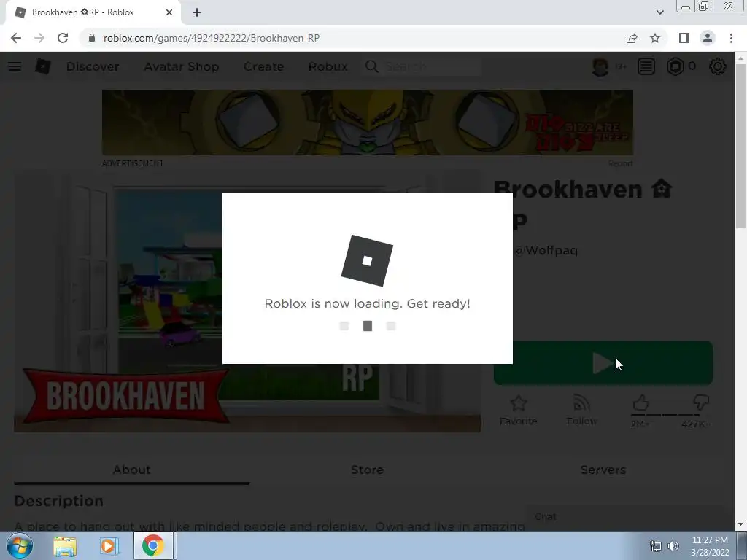Click the address bar URL
Image resolution: width=747 pixels, height=560 pixels.
click(212, 38)
